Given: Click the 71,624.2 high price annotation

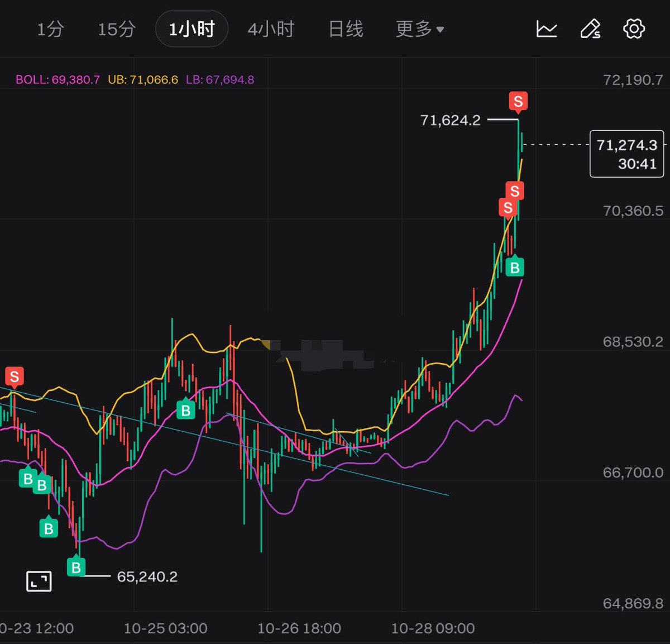Looking at the screenshot, I should click(450, 120).
